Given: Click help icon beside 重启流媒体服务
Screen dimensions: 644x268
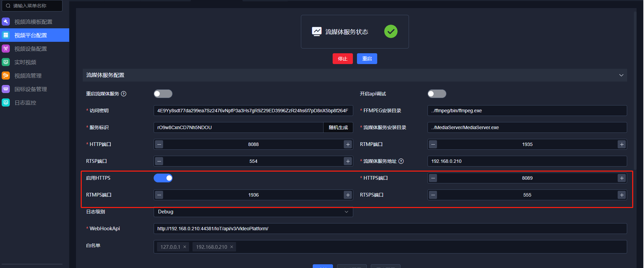Looking at the screenshot, I should tap(124, 94).
